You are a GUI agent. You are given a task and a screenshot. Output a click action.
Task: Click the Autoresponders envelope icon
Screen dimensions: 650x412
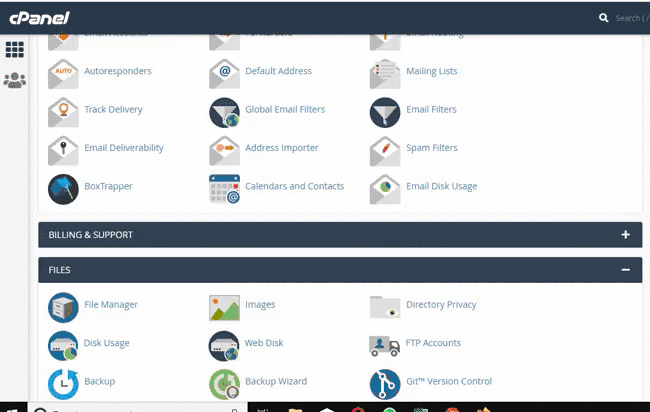coord(63,74)
